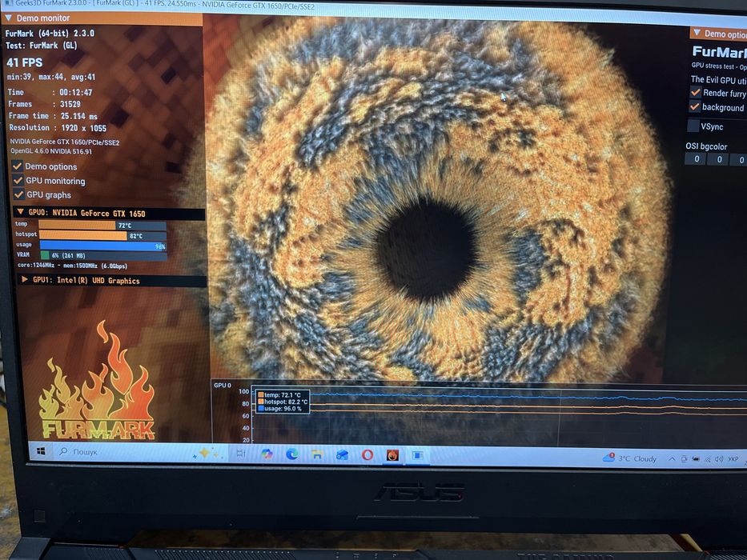Open File Explorer from the taskbar
The height and width of the screenshot is (560, 747).
pos(317,454)
